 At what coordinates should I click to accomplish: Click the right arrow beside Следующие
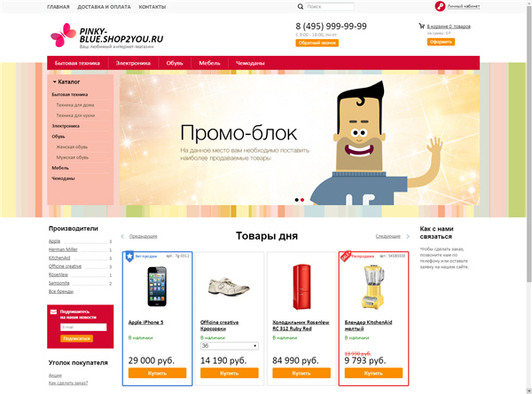coord(408,236)
